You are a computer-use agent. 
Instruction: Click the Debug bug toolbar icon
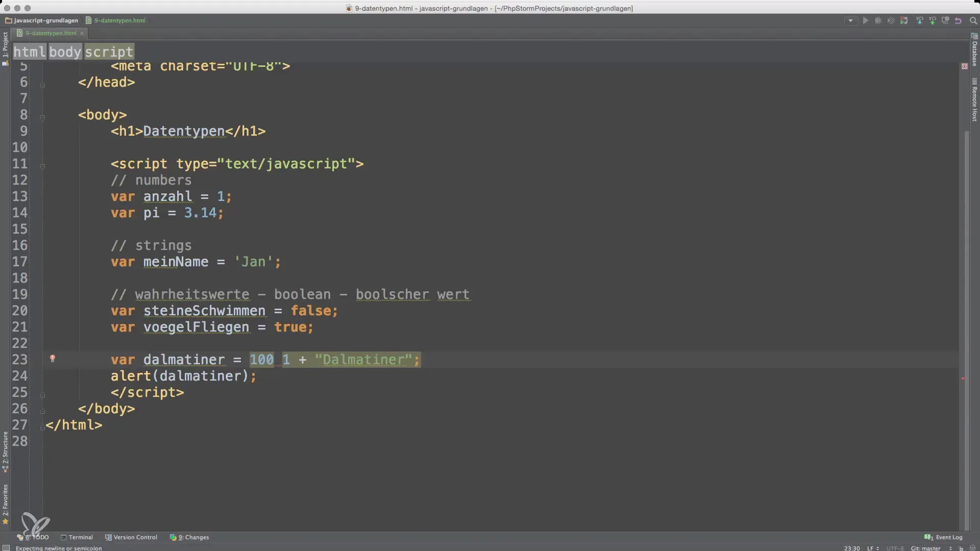tap(878, 21)
